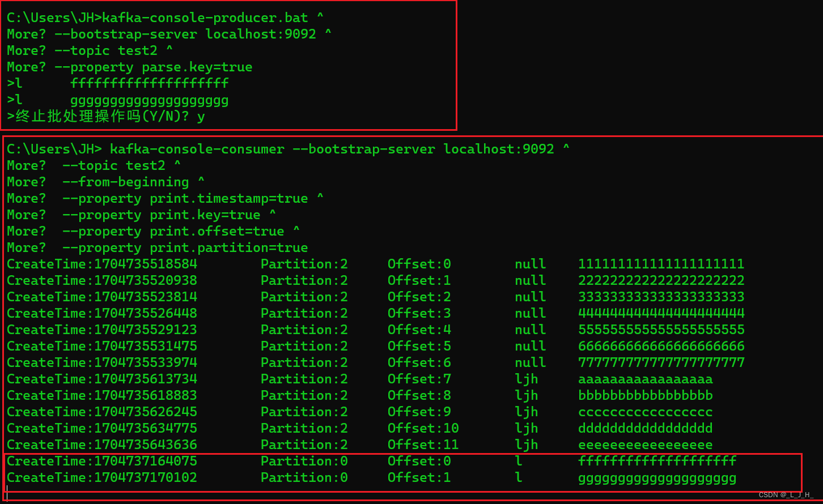Click message value 'aaaaaaaaaaaaaaaaa'
823x504 pixels.
click(646, 379)
